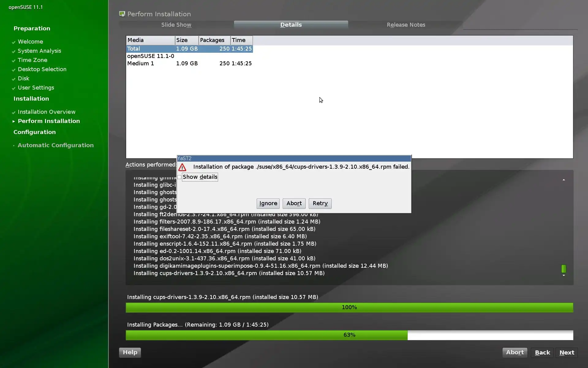Image resolution: width=588 pixels, height=368 pixels.
Task: Click the checkmark beside Time Zone
Action: tap(13, 61)
